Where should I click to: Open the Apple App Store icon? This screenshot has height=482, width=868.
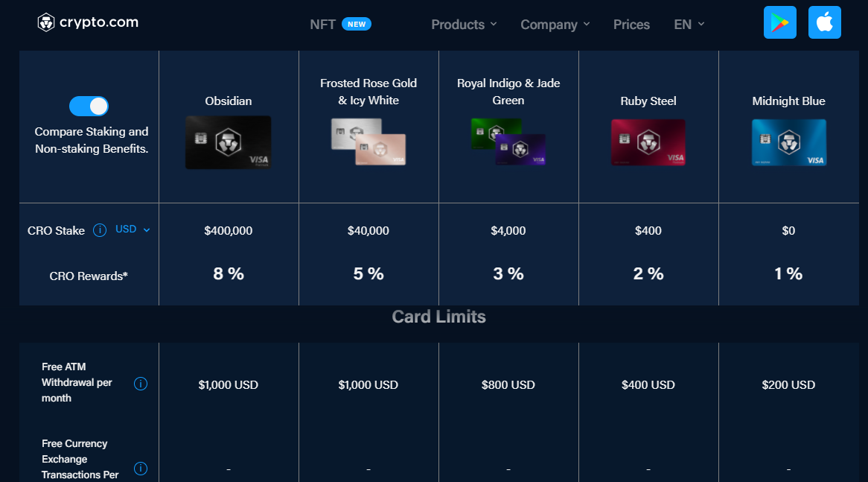(824, 22)
